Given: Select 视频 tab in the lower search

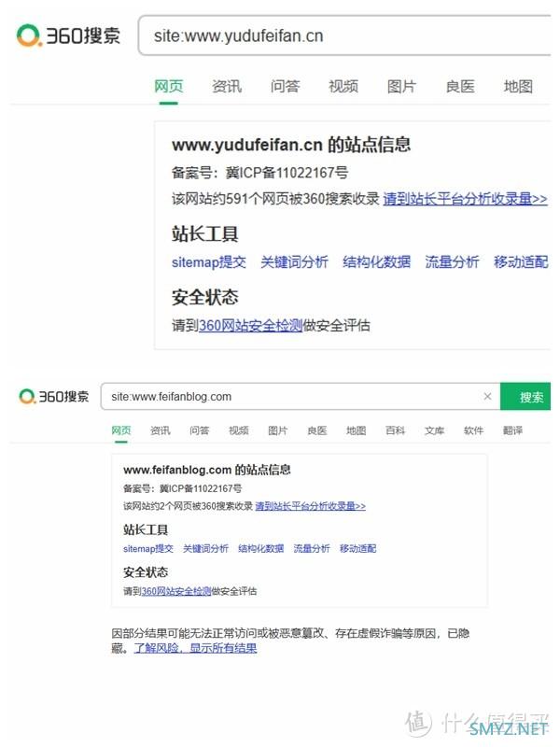Looking at the screenshot, I should [239, 430].
